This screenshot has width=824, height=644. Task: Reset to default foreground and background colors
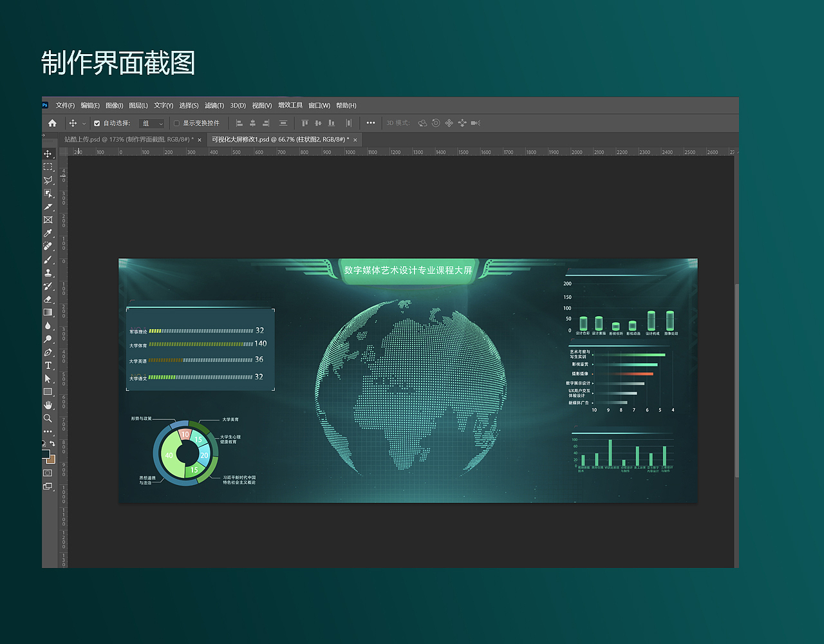pos(44,443)
